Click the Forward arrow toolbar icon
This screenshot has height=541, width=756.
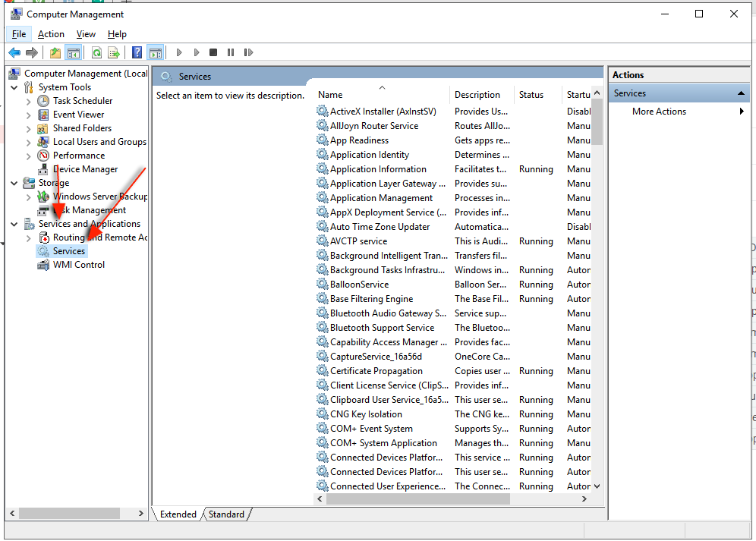[x=32, y=52]
